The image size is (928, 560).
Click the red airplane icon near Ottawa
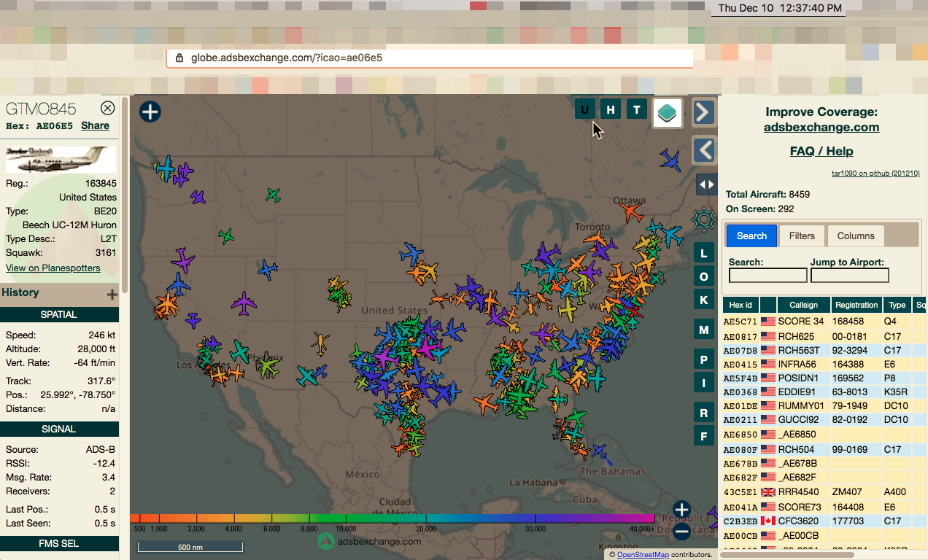(631, 212)
